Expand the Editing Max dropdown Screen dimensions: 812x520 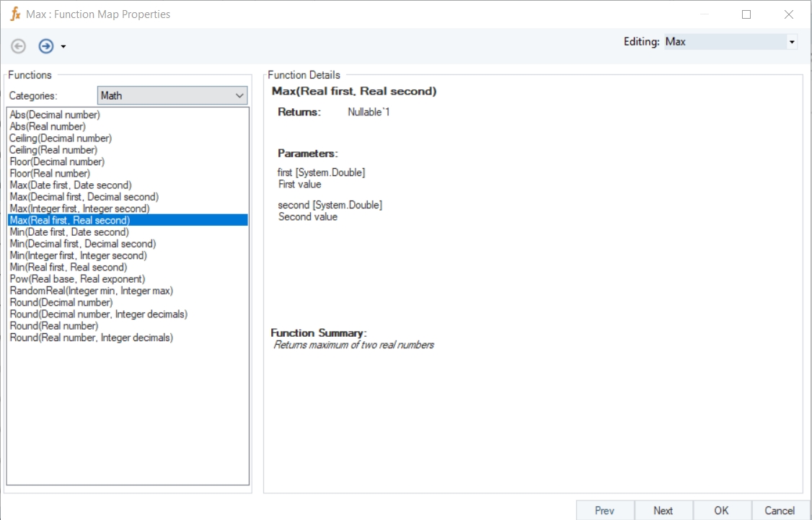(x=792, y=42)
